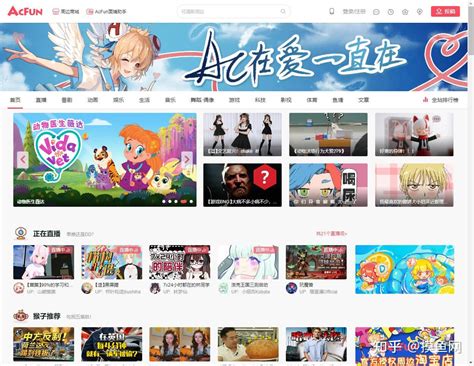Image resolution: width=474 pixels, height=366 pixels.
Task: Click the 正在直播 section heading
Action: [47, 233]
